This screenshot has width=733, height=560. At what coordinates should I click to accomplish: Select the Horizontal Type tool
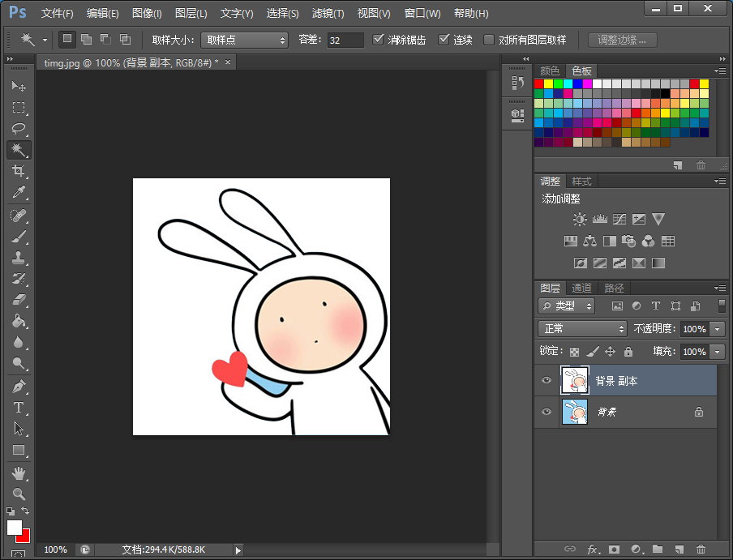click(x=19, y=408)
